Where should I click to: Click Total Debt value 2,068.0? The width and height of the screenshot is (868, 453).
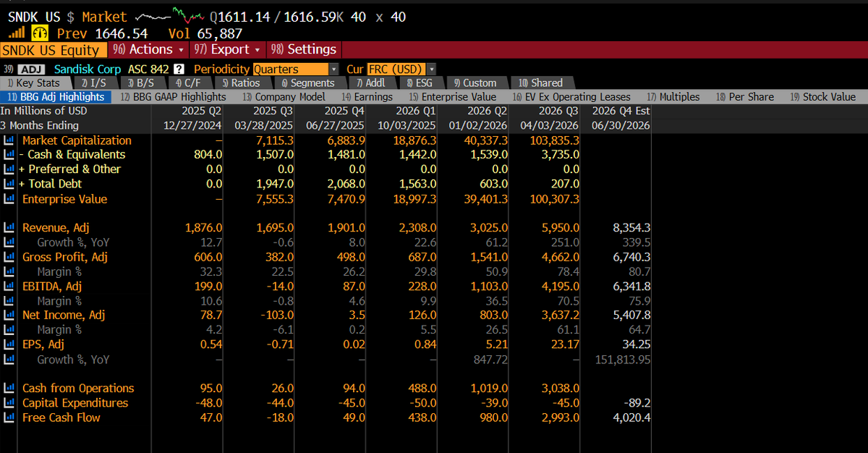pyautogui.click(x=345, y=185)
